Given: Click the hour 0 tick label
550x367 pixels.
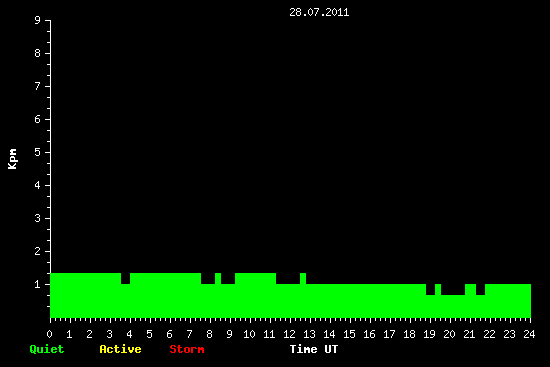Looking at the screenshot, I should coord(49,334).
